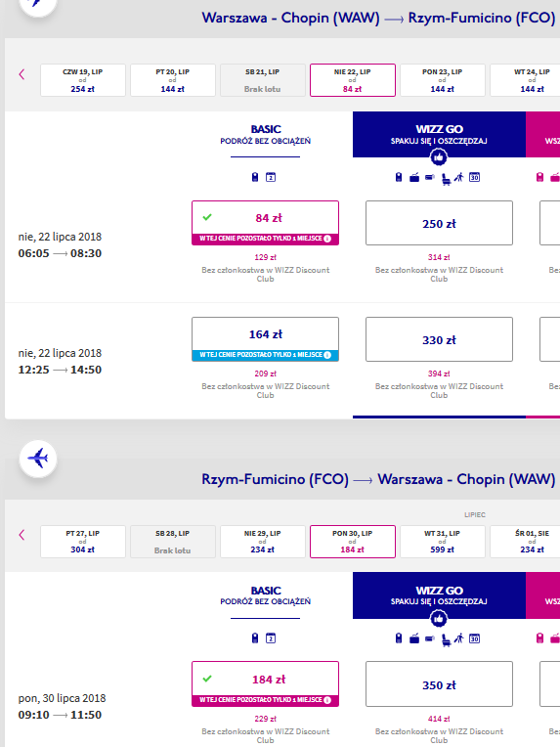The width and height of the screenshot is (560, 747).
Task: Click outbound WIZZ GO 'Spakuj się i oszczędzaj' header
Action: pos(439,134)
